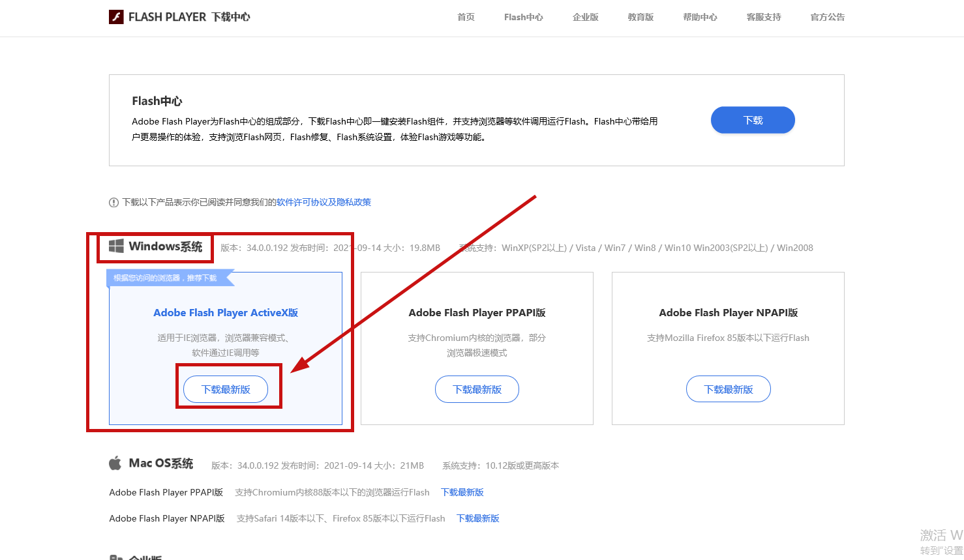Click Mac PPAPI 下载最新版 link
Image resolution: width=964 pixels, height=560 pixels.
click(x=462, y=492)
